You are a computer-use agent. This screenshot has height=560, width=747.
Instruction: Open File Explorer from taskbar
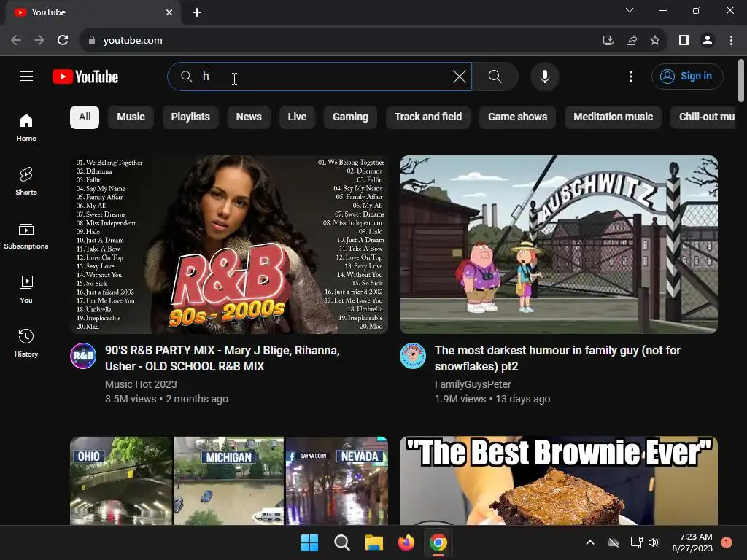(374, 542)
